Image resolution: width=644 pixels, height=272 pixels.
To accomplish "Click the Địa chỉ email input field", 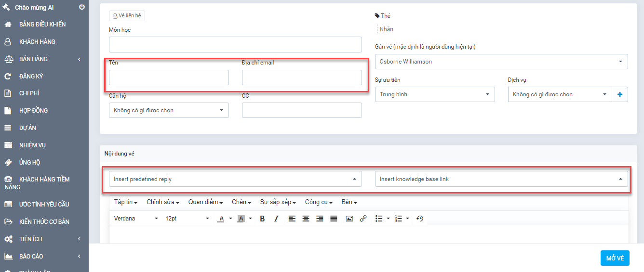I will 302,78.
